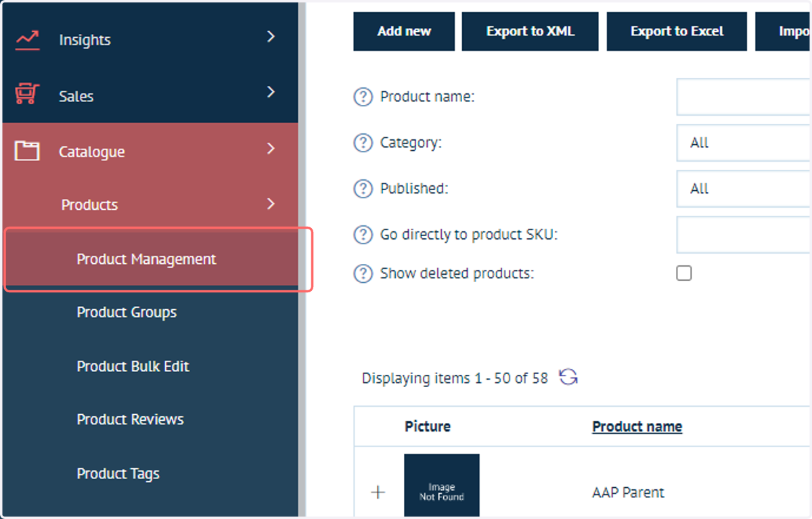Expand the Sales menu chevron
The height and width of the screenshot is (519, 812).
click(271, 92)
